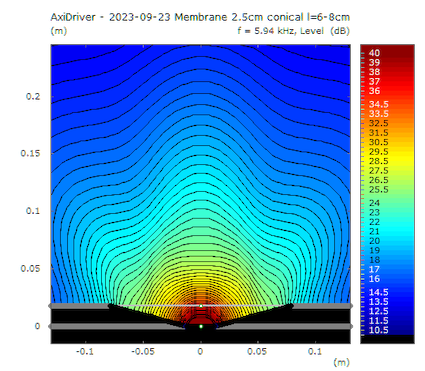The height and width of the screenshot is (371, 425).
Task: Click the '16' value on the color scale
Action: pos(374,279)
